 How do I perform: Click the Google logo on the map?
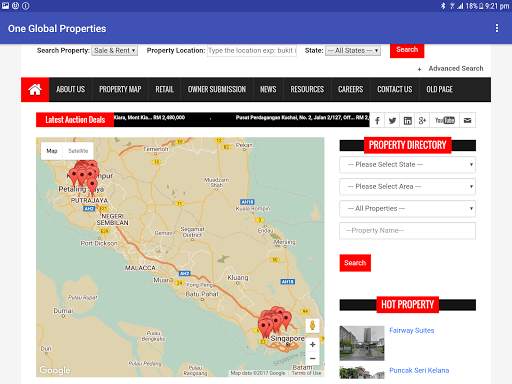[x=55, y=370]
